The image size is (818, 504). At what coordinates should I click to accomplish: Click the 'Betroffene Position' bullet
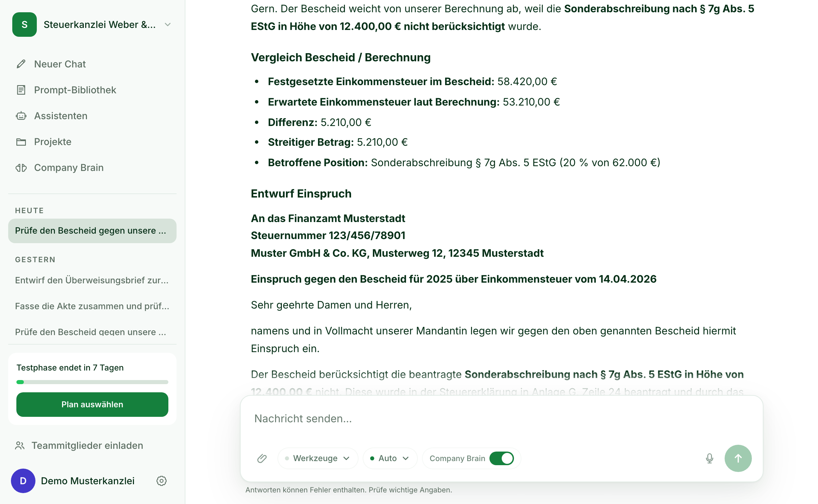pos(464,163)
